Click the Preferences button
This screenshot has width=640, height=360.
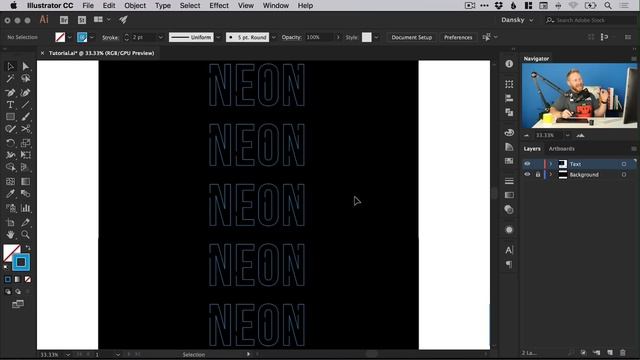coord(458,37)
